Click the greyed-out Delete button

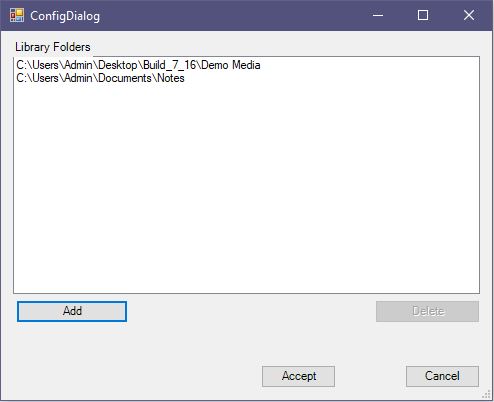coord(427,311)
